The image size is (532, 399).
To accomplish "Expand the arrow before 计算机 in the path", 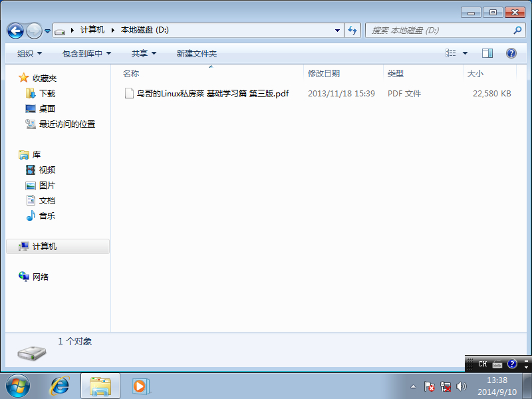I will (72, 30).
